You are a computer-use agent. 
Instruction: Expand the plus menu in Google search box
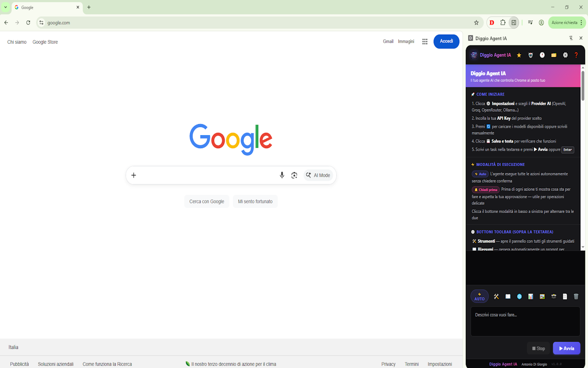coord(134,175)
